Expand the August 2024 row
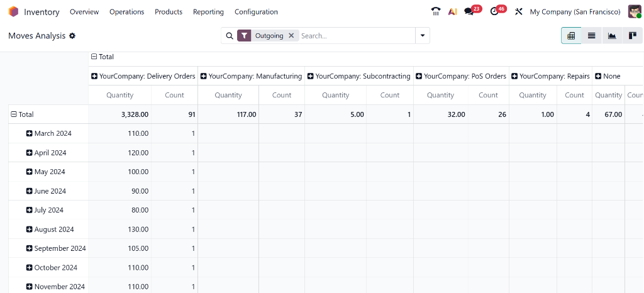The image size is (644, 293). pyautogui.click(x=30, y=229)
